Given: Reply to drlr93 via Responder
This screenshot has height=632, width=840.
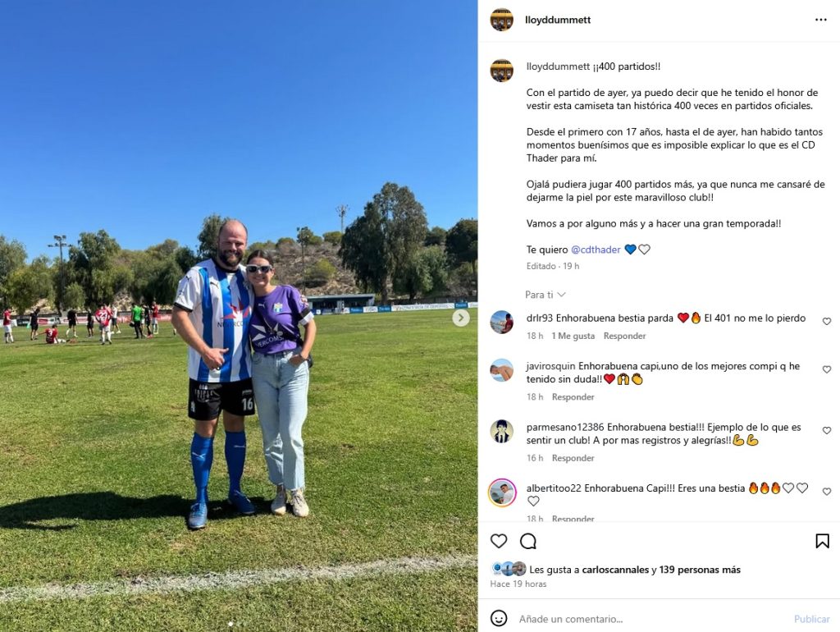Looking at the screenshot, I should (x=624, y=336).
